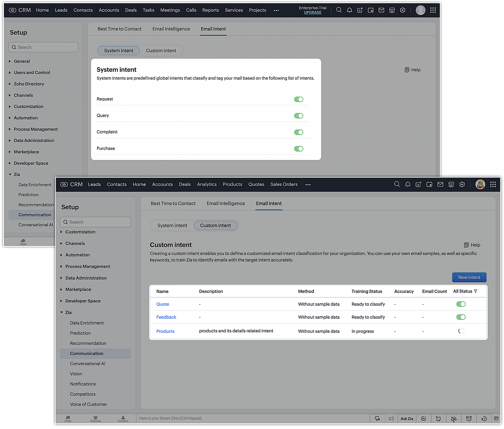This screenshot has height=429, width=504.
Task: Click the All Status filter funnel icon
Action: 476,291
